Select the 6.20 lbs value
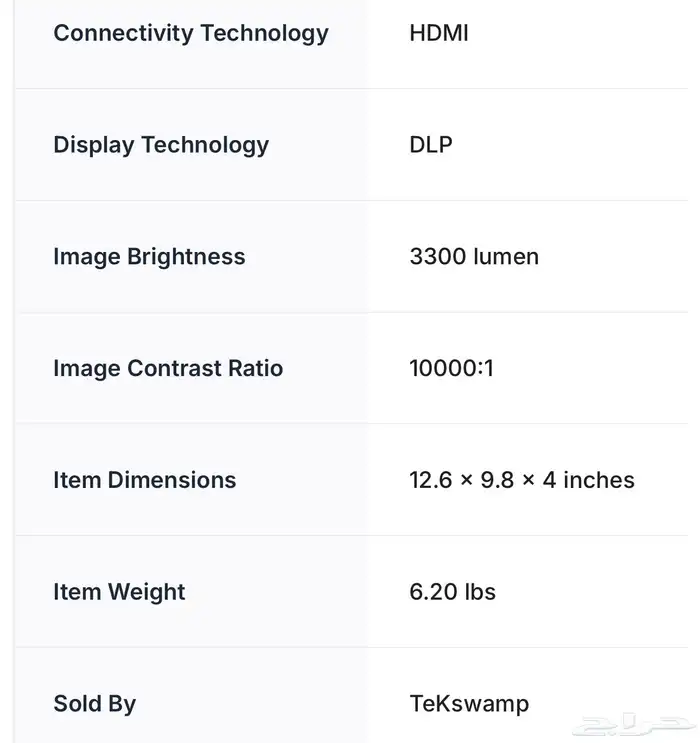Screen dimensions: 700x743 pos(453,592)
